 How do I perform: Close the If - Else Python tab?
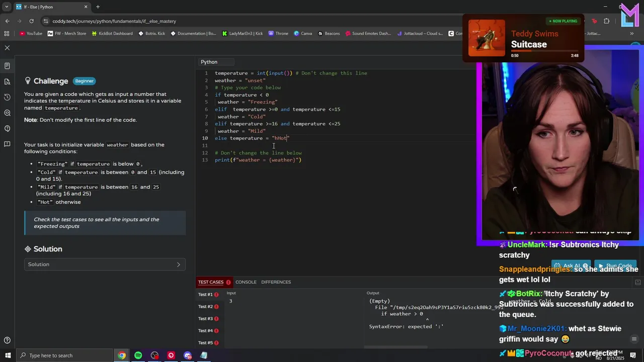[86, 7]
